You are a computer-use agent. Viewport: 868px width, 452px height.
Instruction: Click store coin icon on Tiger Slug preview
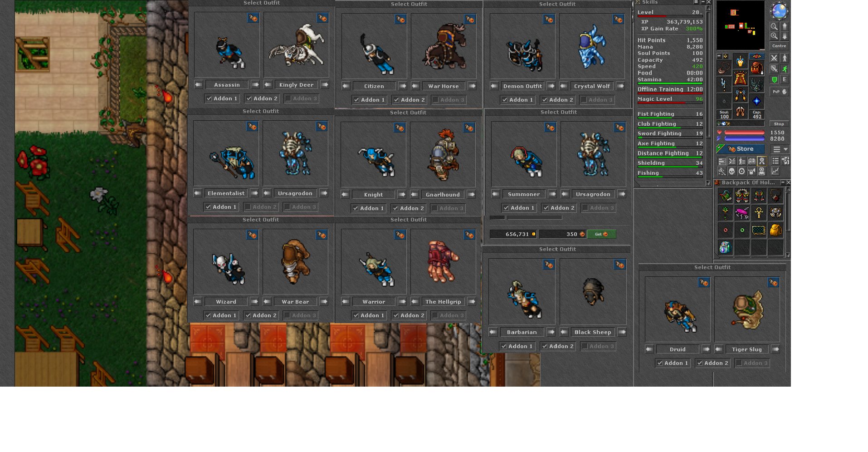tap(773, 283)
